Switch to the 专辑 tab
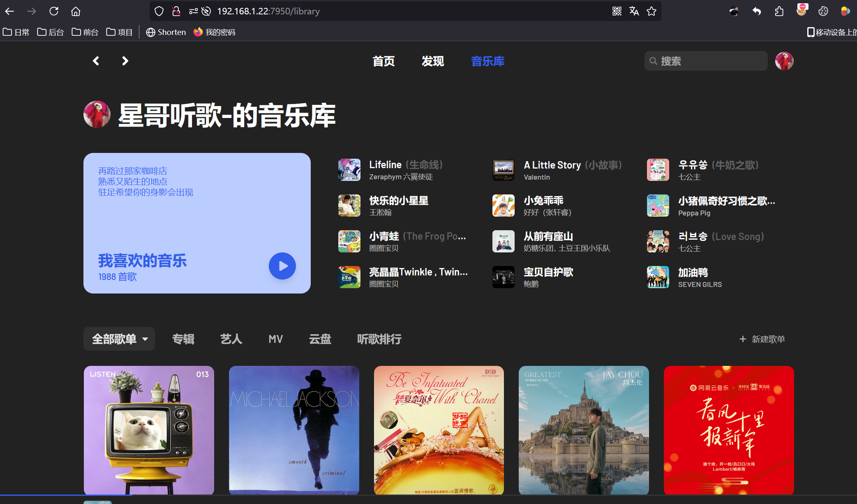Screen dimensions: 857x504 pos(183,339)
